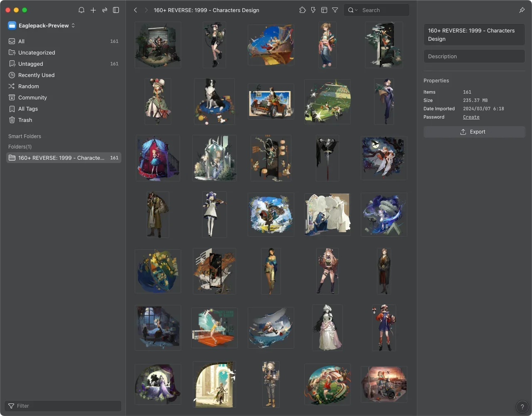The height and width of the screenshot is (416, 532).
Task: Click the sidebar Filter field
Action: click(x=63, y=406)
